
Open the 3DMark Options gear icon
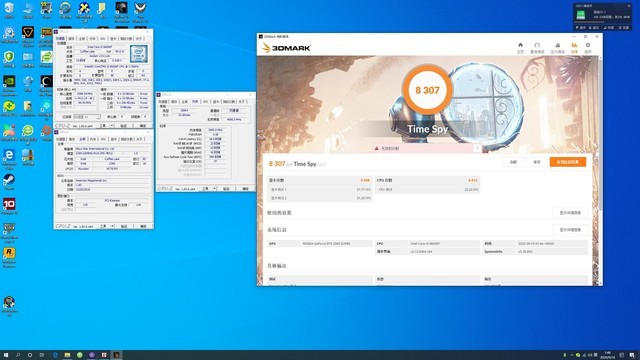[x=588, y=48]
